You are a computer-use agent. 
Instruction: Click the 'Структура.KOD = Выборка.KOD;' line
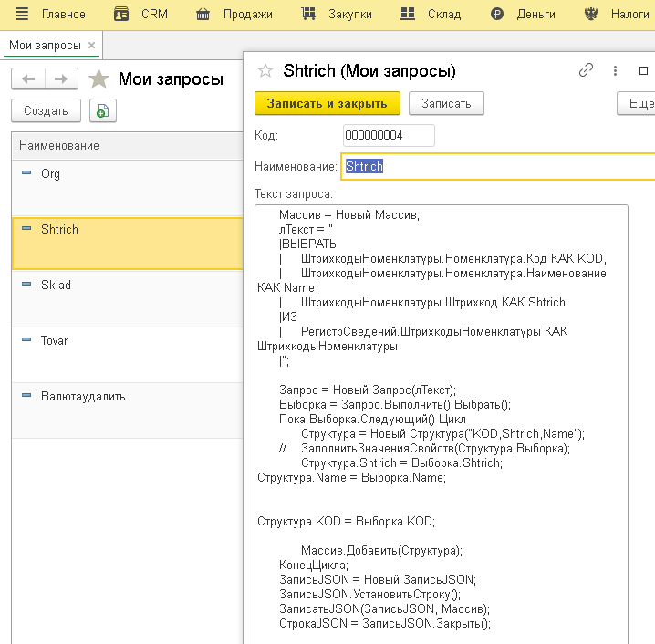347,521
